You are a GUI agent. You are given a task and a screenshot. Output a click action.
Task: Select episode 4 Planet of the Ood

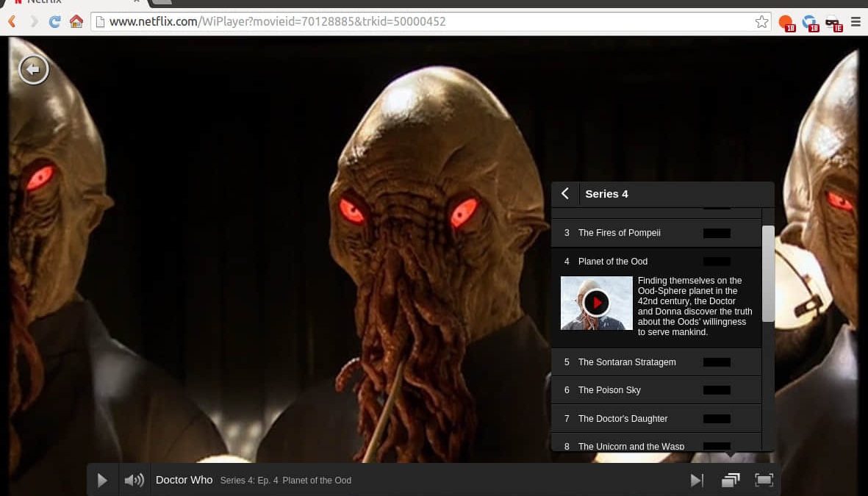656,262
